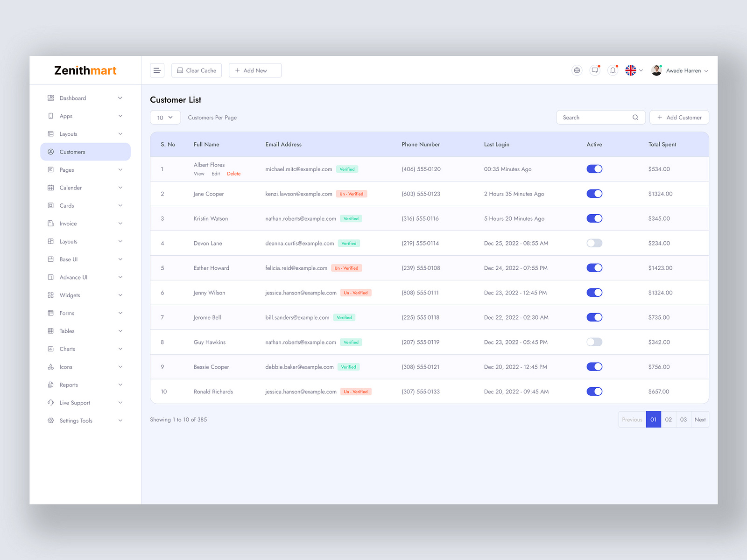Open the hamburger navigation menu
Viewport: 747px width, 560px height.
(x=157, y=70)
